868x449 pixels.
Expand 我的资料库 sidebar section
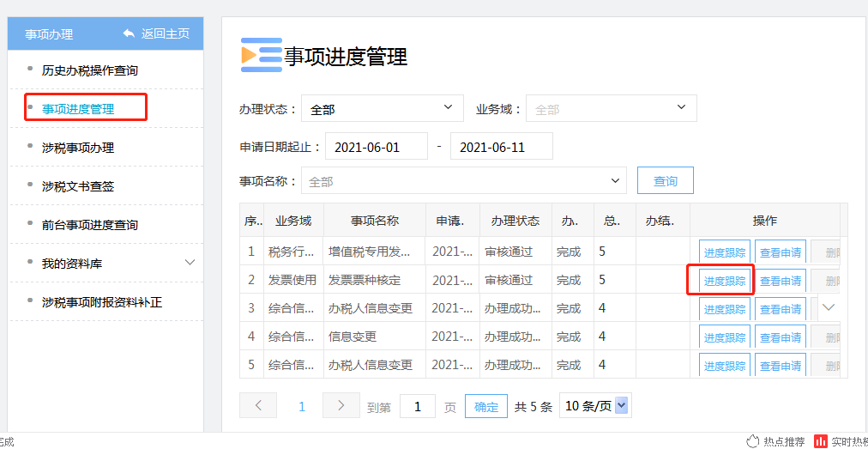point(190,263)
